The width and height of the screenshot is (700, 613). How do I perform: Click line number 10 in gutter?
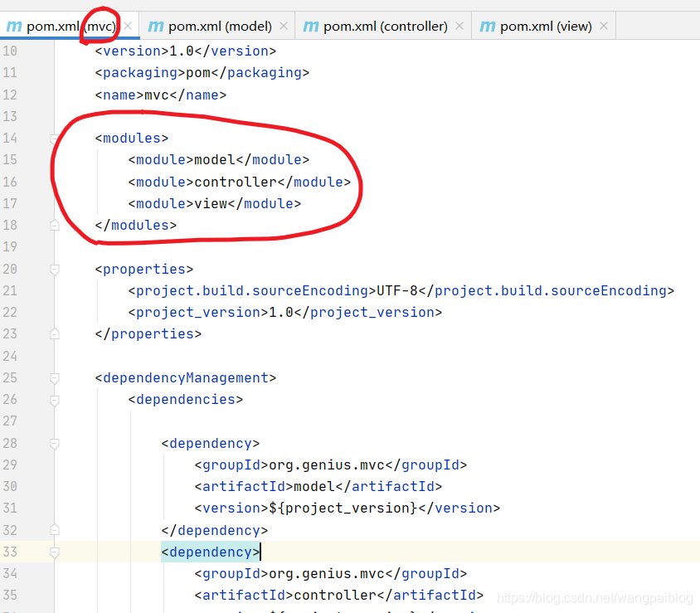click(10, 51)
